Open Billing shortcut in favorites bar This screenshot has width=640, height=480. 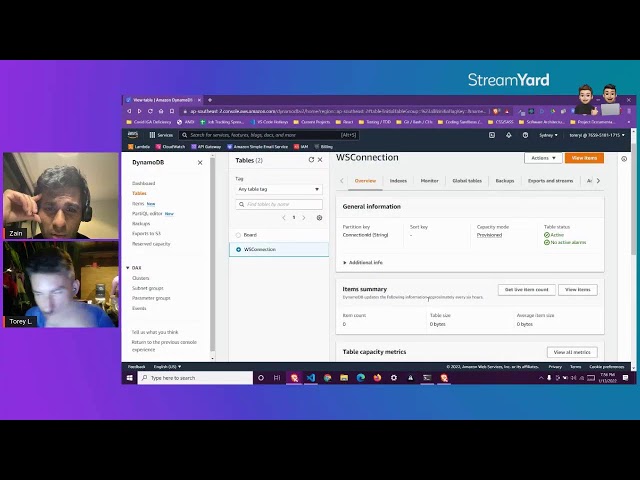point(323,147)
